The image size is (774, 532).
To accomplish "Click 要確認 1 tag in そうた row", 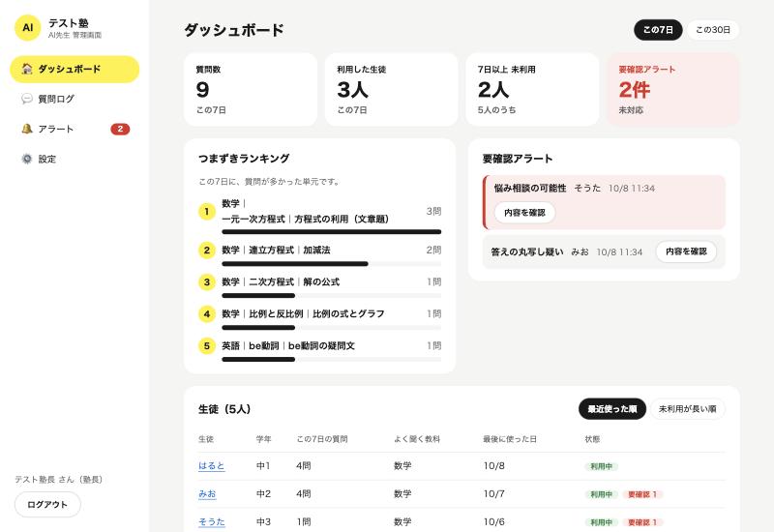I will tap(642, 522).
